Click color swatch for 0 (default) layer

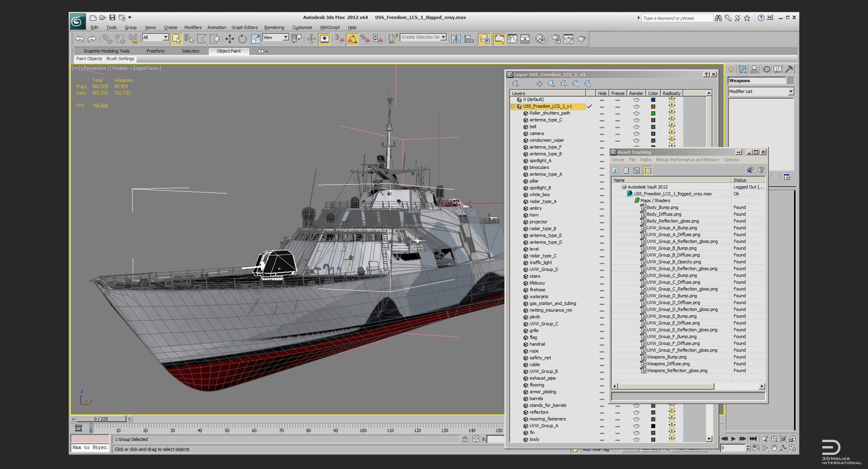[x=653, y=100]
